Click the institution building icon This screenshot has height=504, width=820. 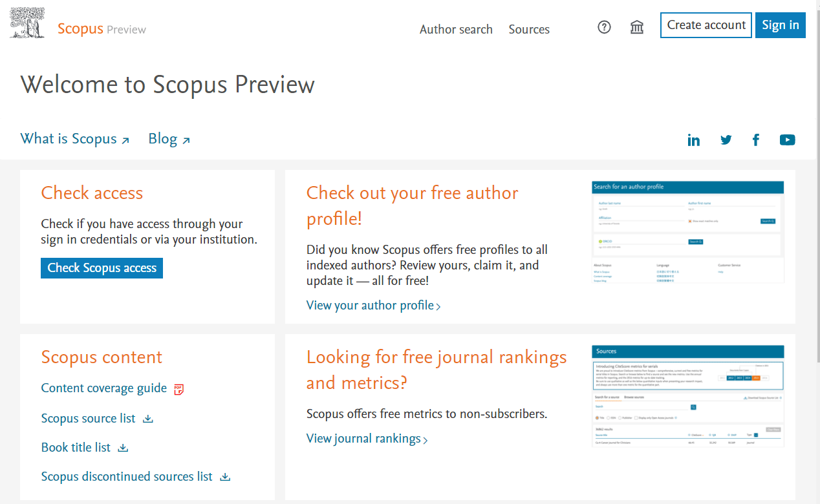click(637, 27)
